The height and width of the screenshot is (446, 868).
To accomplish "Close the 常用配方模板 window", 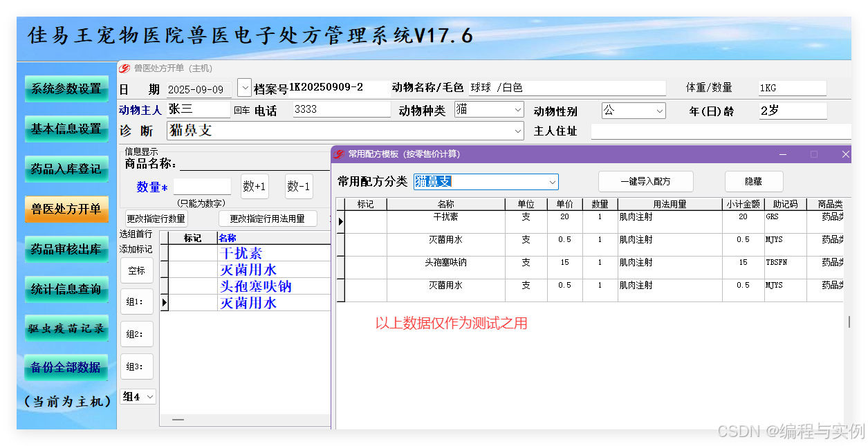I will point(845,154).
